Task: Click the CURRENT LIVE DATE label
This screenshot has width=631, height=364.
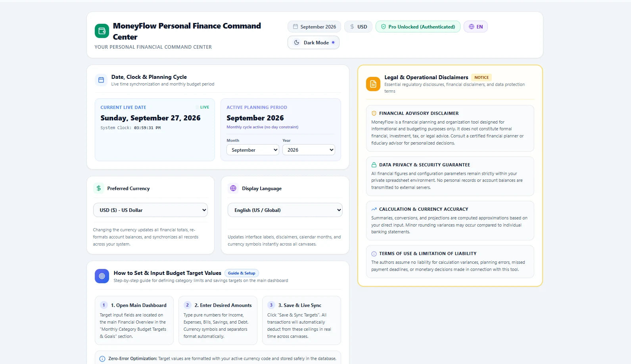Action: pyautogui.click(x=123, y=107)
